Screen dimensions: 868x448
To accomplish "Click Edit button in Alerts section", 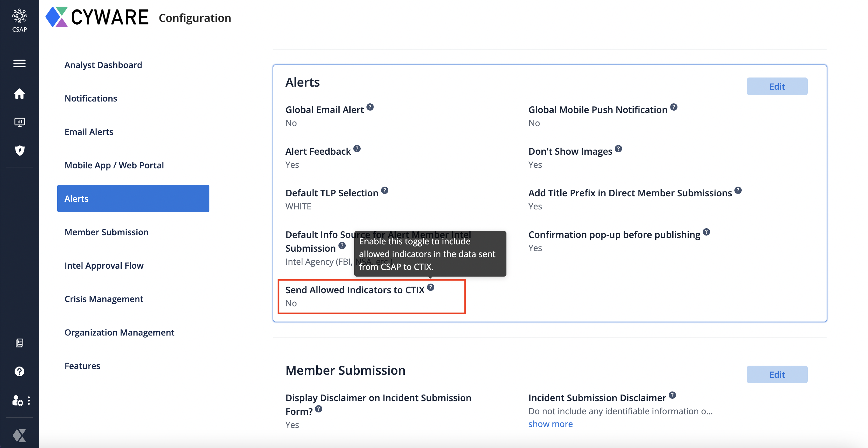I will 777,87.
